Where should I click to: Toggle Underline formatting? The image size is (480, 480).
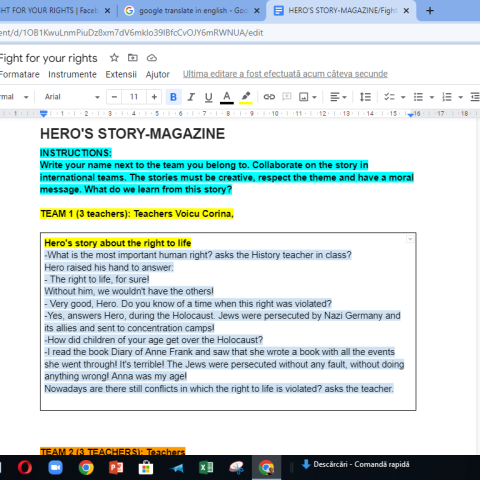pyautogui.click(x=209, y=97)
